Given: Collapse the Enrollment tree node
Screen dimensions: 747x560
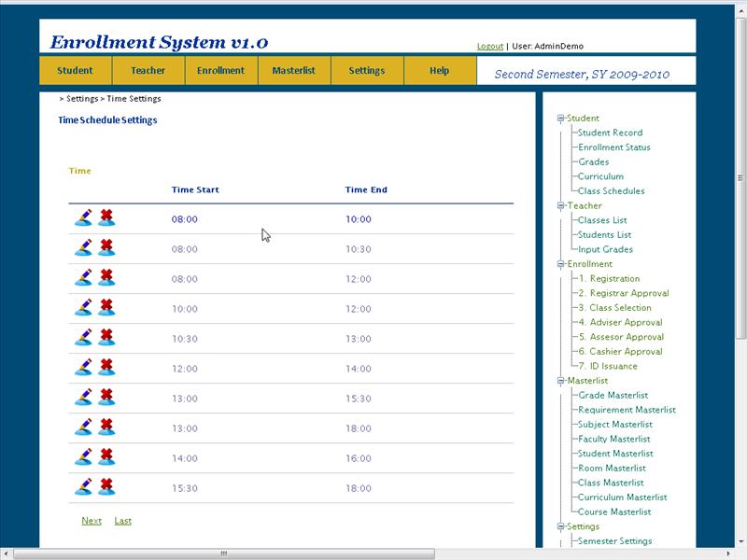Looking at the screenshot, I should pyautogui.click(x=561, y=264).
